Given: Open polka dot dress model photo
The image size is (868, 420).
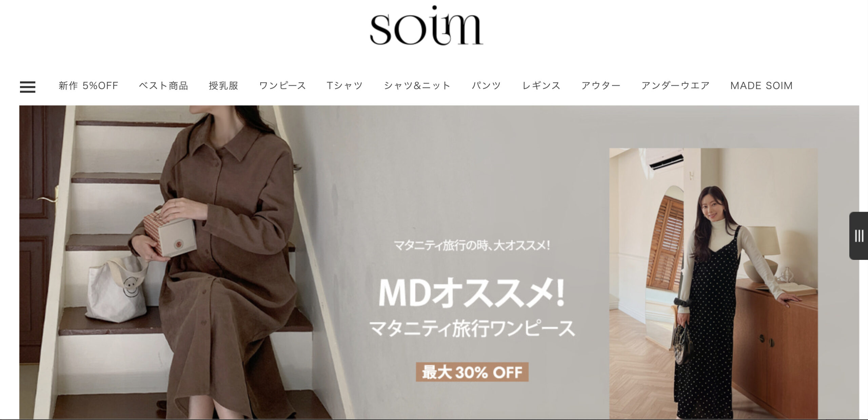Looking at the screenshot, I should tap(713, 283).
